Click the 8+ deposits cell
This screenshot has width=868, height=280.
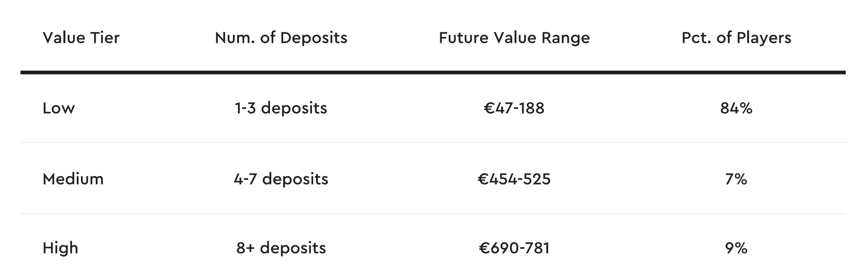281,248
